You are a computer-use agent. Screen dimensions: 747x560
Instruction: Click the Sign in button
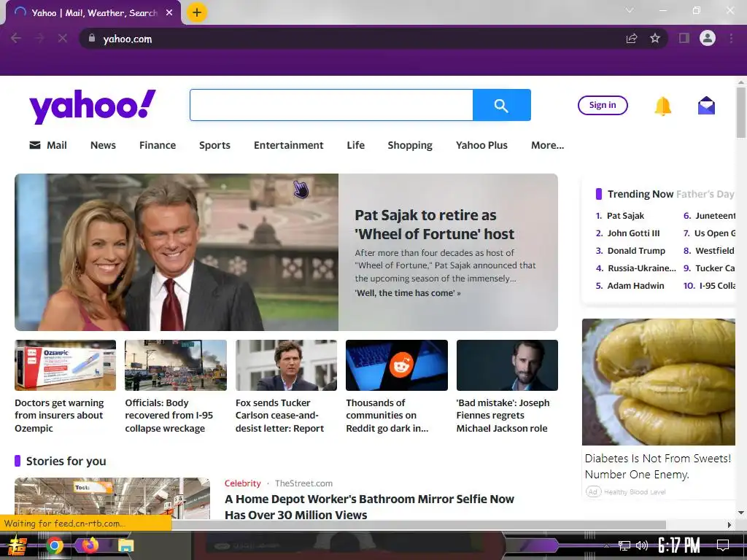pos(603,105)
